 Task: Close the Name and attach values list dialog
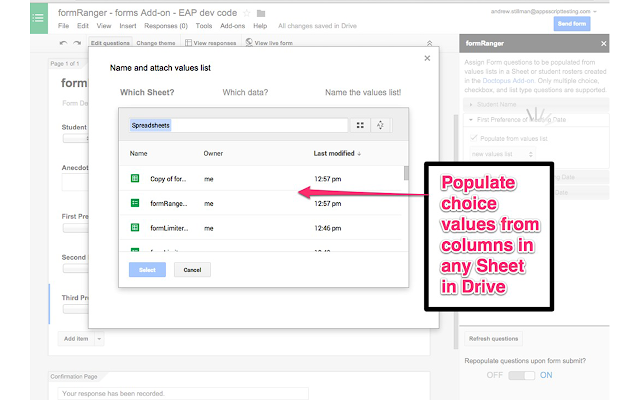point(427,58)
